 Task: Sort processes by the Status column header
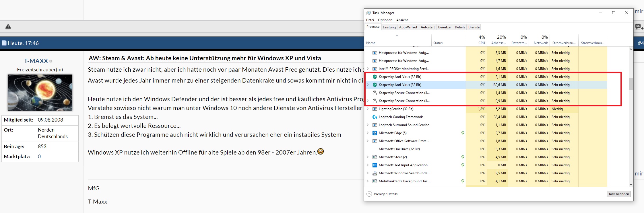pyautogui.click(x=449, y=40)
